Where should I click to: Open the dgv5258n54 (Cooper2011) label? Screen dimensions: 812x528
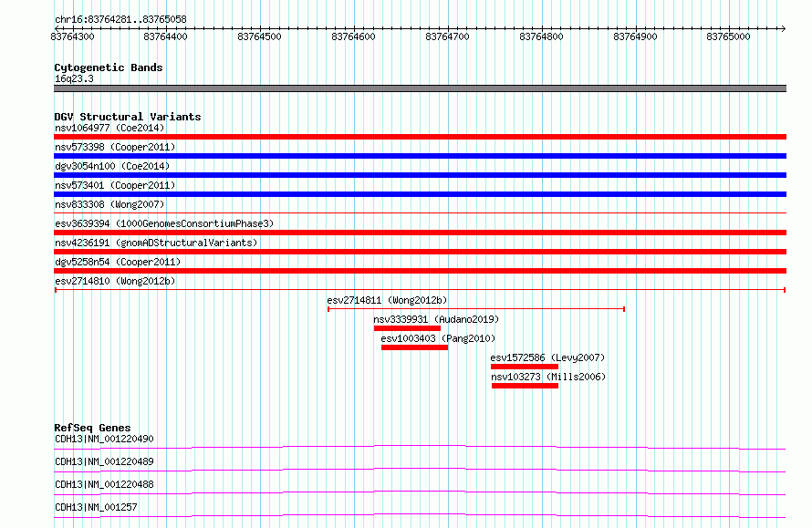click(118, 262)
